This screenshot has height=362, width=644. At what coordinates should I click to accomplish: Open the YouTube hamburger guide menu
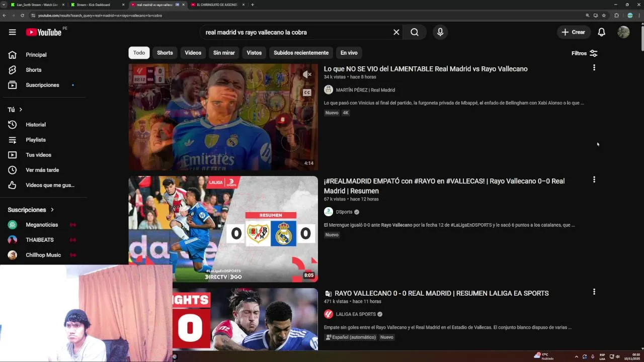pyautogui.click(x=12, y=32)
